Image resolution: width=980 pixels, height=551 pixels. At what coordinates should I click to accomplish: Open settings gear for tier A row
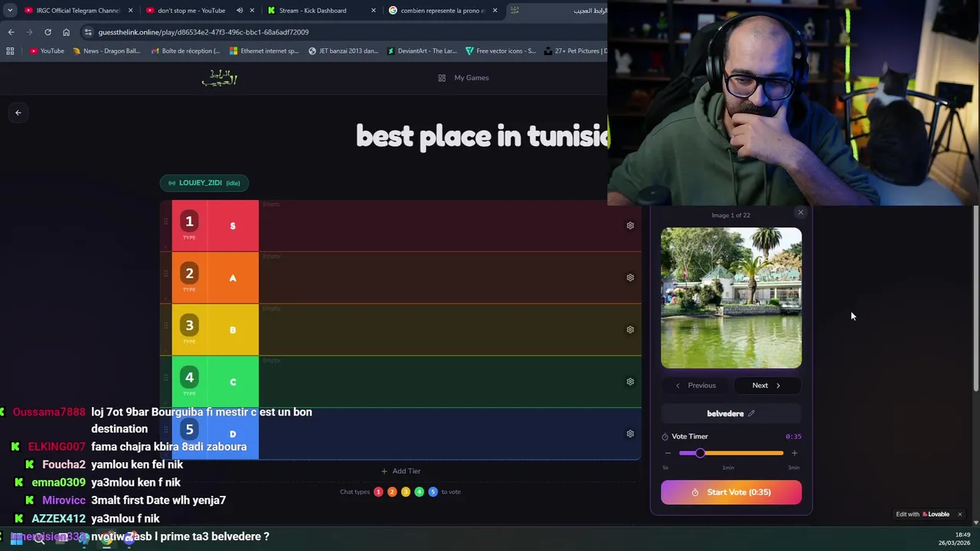[x=630, y=278]
